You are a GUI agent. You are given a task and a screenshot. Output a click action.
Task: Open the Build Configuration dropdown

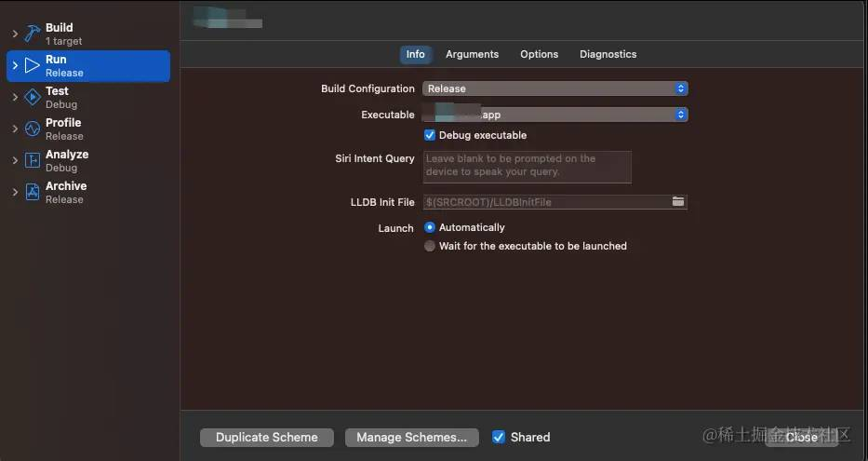(x=555, y=88)
